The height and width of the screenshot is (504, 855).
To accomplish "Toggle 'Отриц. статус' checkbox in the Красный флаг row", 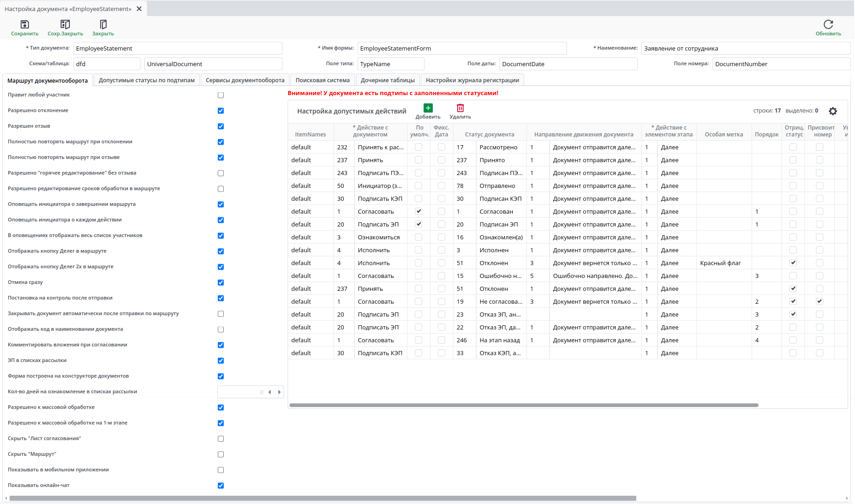I will point(793,263).
